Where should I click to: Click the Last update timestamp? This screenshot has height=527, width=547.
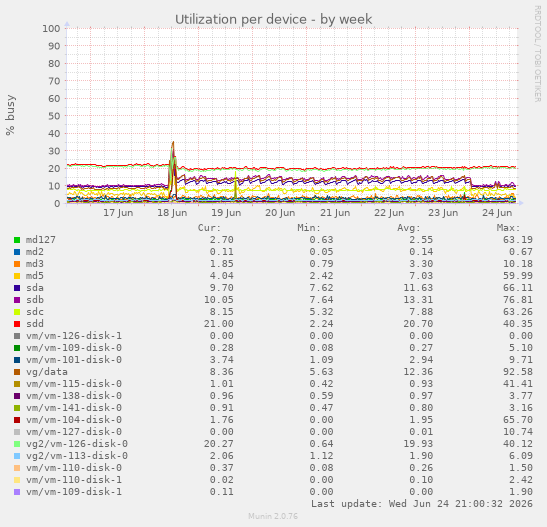(422, 504)
